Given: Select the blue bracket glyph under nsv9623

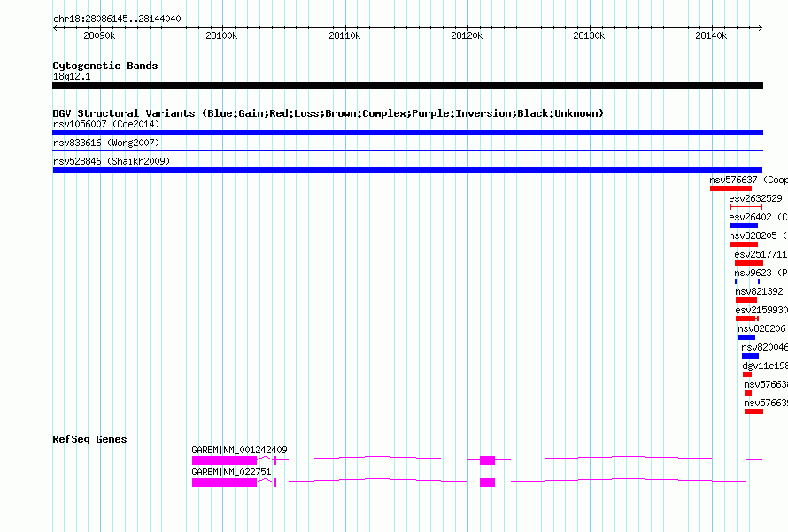Looking at the screenshot, I should 747,281.
